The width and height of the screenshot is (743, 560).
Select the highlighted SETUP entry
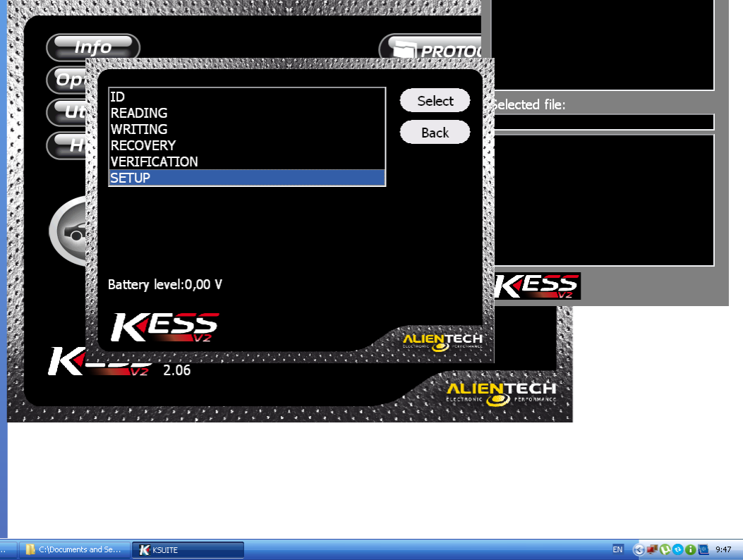247,178
